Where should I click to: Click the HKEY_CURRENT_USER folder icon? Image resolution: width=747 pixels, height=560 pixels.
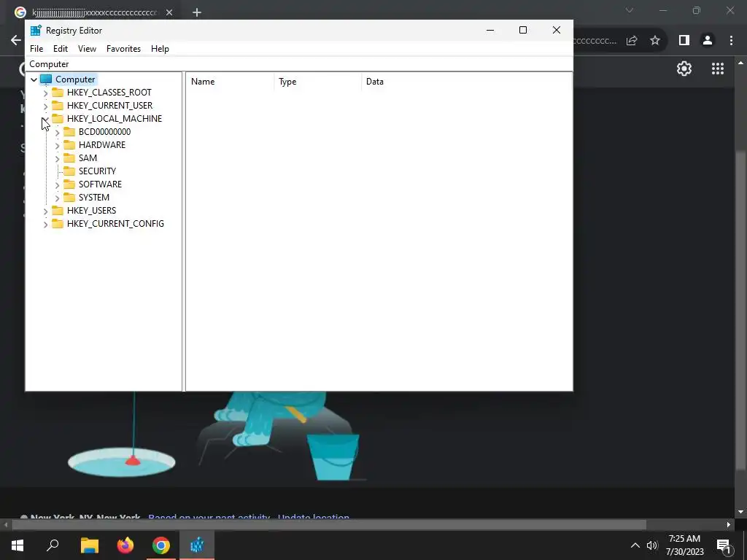58,105
